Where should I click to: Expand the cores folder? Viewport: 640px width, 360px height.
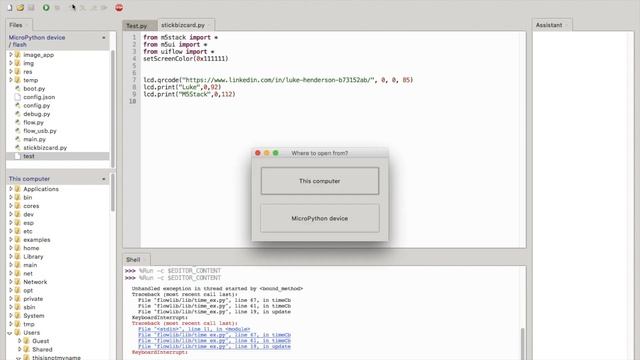click(11, 206)
